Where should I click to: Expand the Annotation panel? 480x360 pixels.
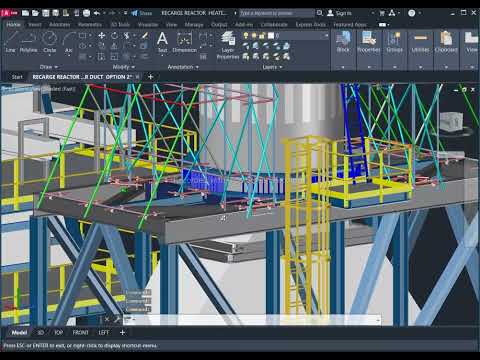pos(183,67)
